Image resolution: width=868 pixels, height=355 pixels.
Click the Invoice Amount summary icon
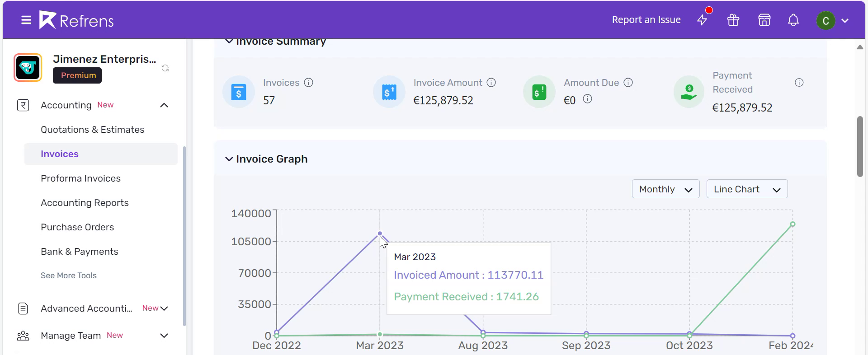389,92
